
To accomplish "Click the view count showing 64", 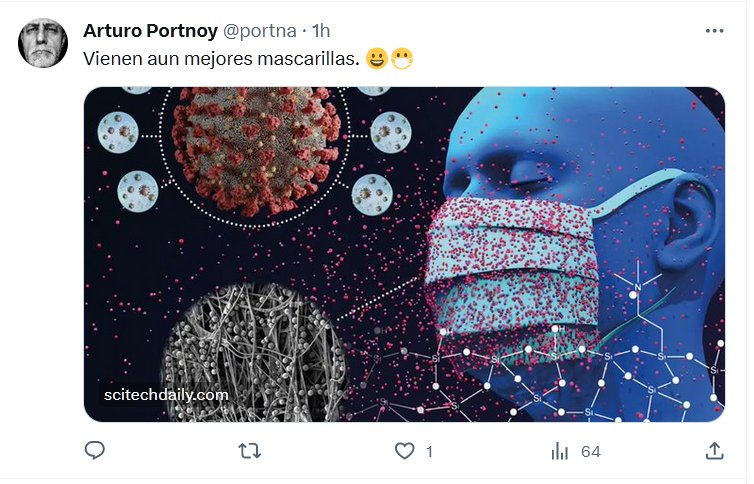I will pos(591,452).
